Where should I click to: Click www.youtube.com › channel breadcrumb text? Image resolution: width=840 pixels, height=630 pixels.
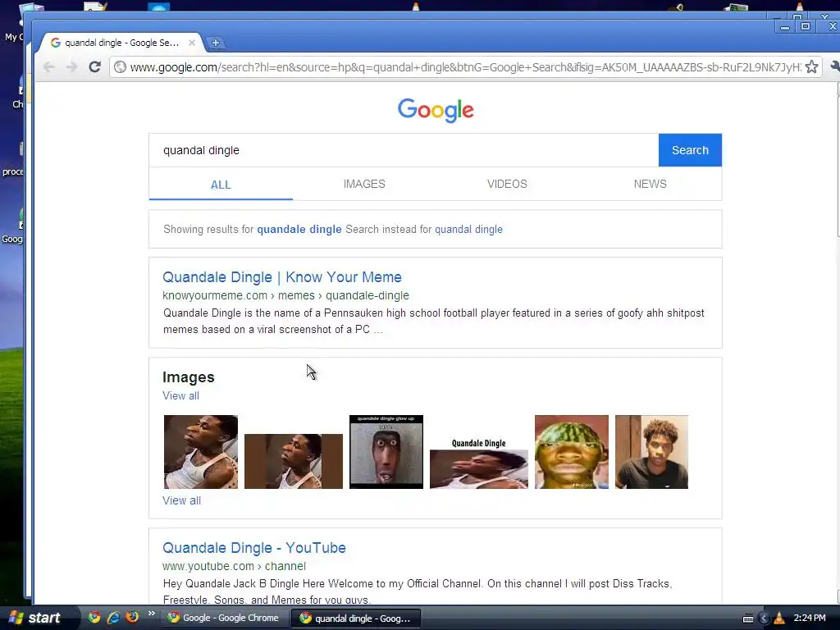(x=234, y=566)
